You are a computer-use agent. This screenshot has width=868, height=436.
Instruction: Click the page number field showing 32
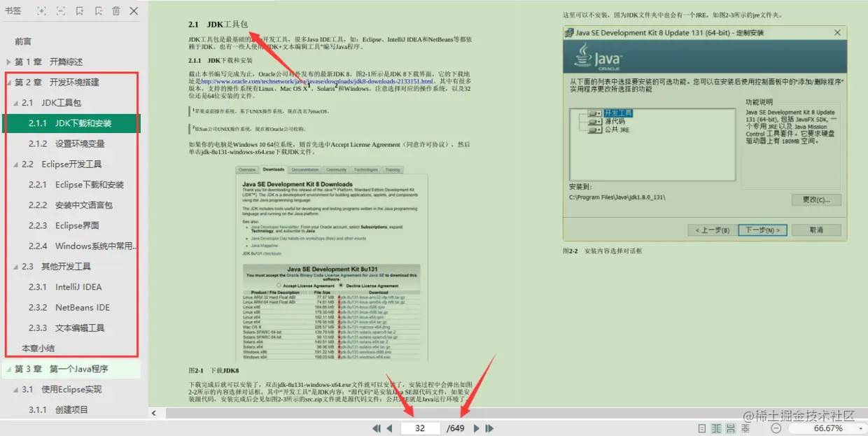pyautogui.click(x=420, y=428)
